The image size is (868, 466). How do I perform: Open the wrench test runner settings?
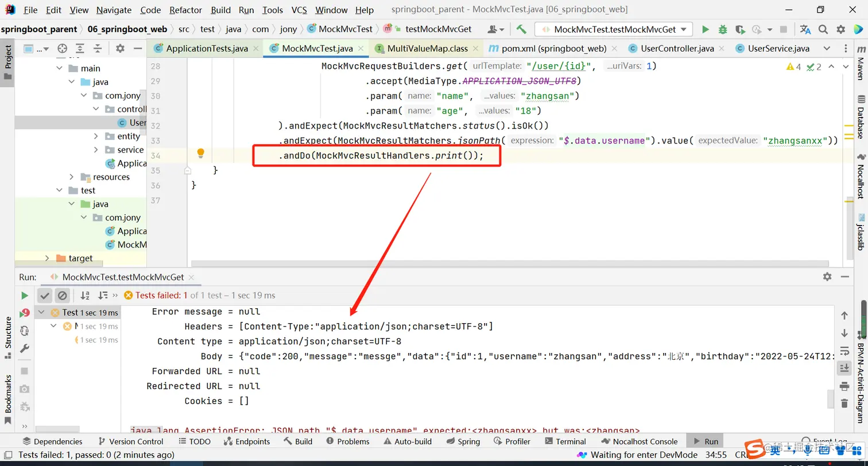[x=24, y=349]
